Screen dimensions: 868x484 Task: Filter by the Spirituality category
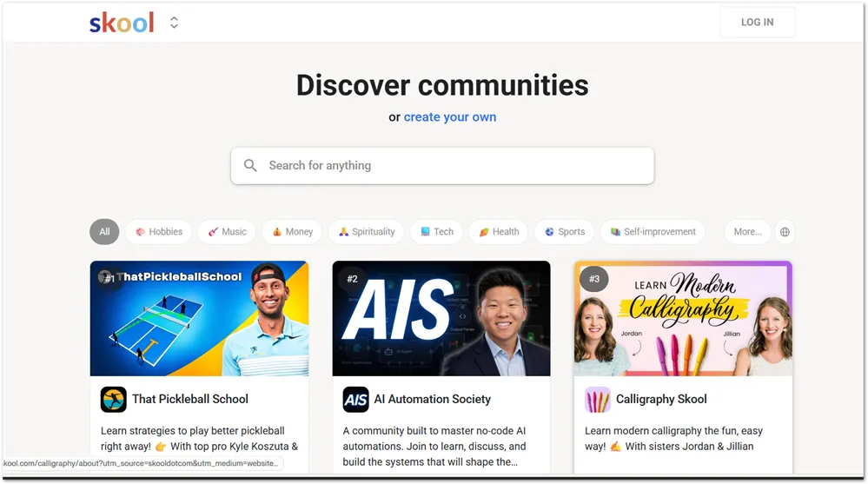[366, 232]
